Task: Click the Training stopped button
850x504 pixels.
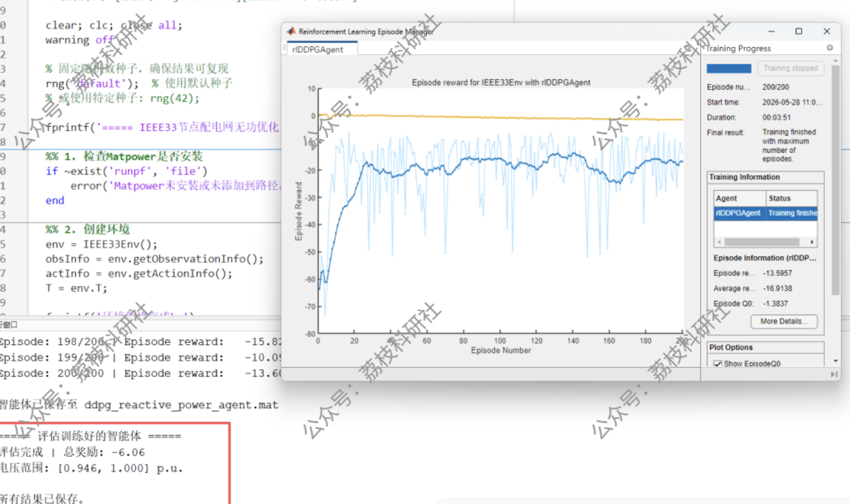Action: [x=791, y=68]
